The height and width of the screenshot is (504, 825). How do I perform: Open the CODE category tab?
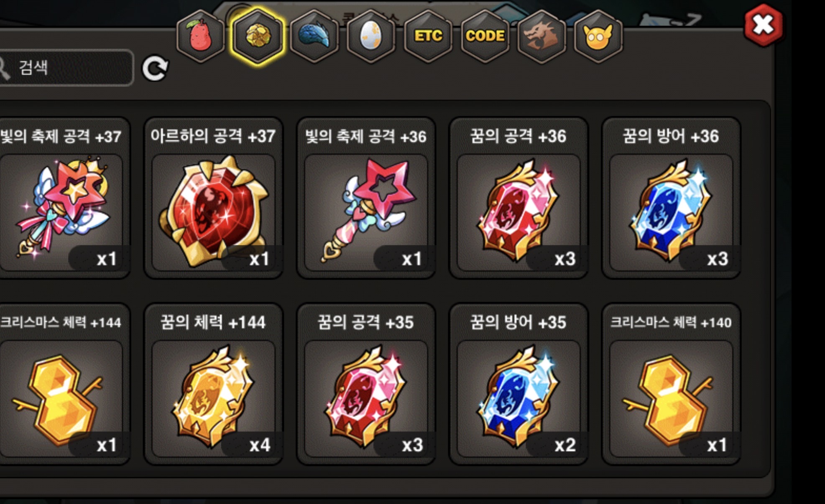485,36
